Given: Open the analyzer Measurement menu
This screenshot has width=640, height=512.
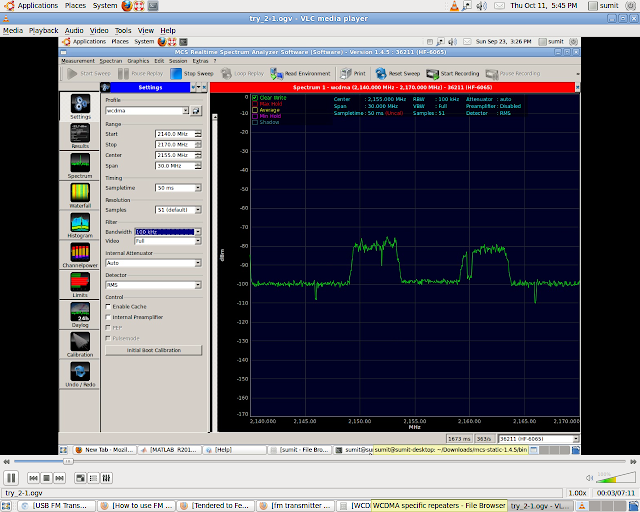Looking at the screenshot, I should [x=78, y=61].
